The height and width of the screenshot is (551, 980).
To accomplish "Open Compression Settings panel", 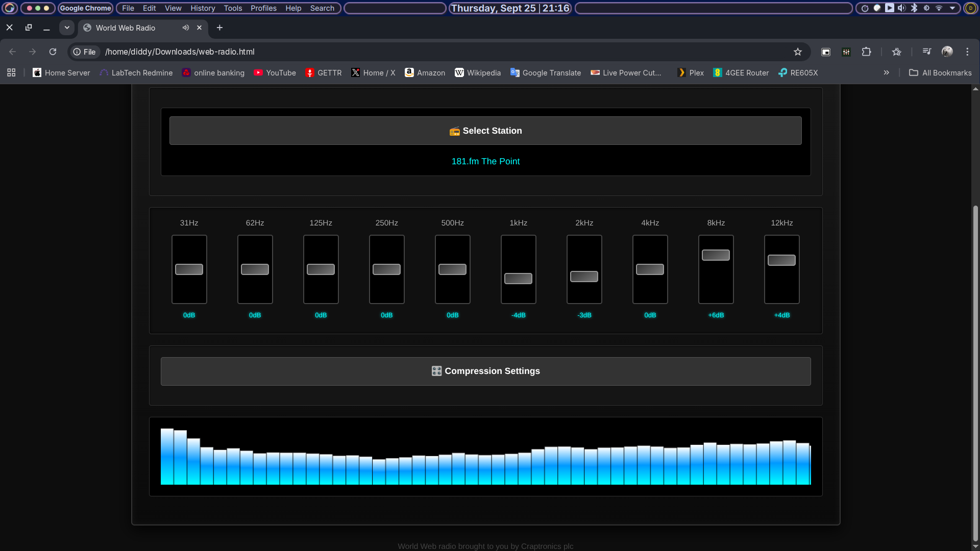I will pyautogui.click(x=485, y=371).
